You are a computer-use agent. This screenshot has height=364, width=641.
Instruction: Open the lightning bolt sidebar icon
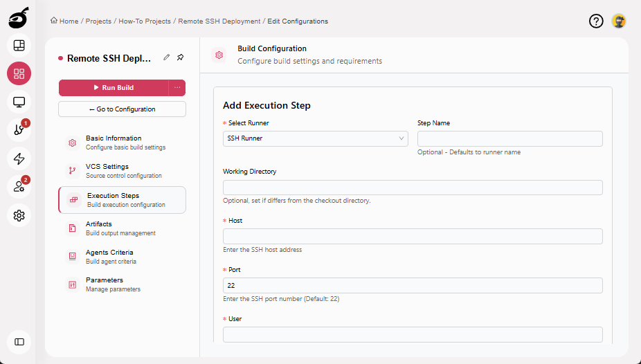coord(19,158)
